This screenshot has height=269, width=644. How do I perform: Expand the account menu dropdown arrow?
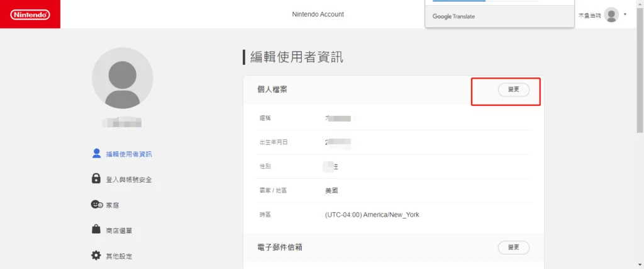click(625, 14)
